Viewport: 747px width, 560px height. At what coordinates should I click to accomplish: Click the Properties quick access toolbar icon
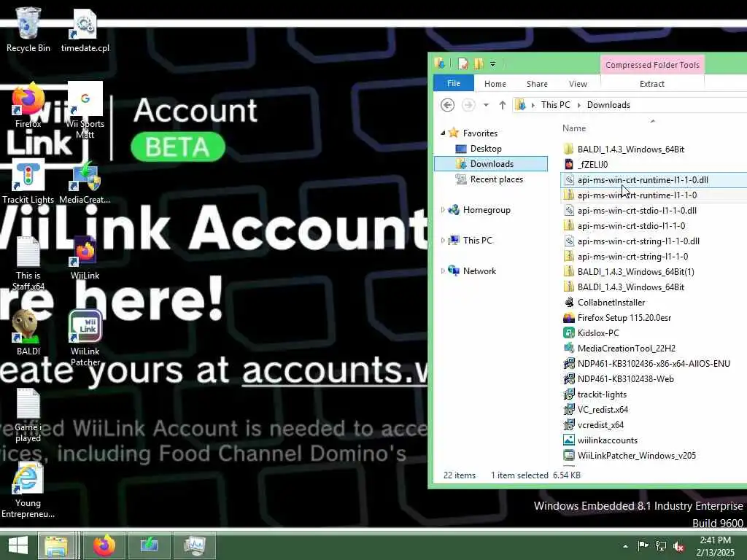[463, 63]
